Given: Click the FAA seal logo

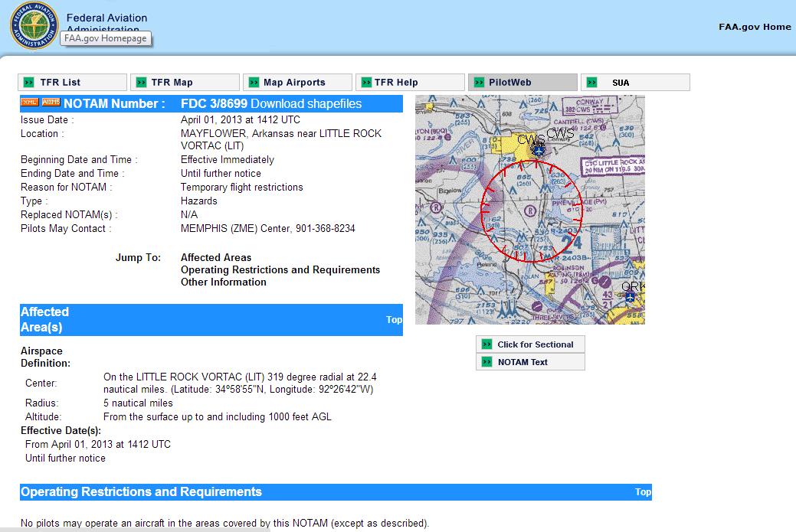Looking at the screenshot, I should click(x=34, y=25).
